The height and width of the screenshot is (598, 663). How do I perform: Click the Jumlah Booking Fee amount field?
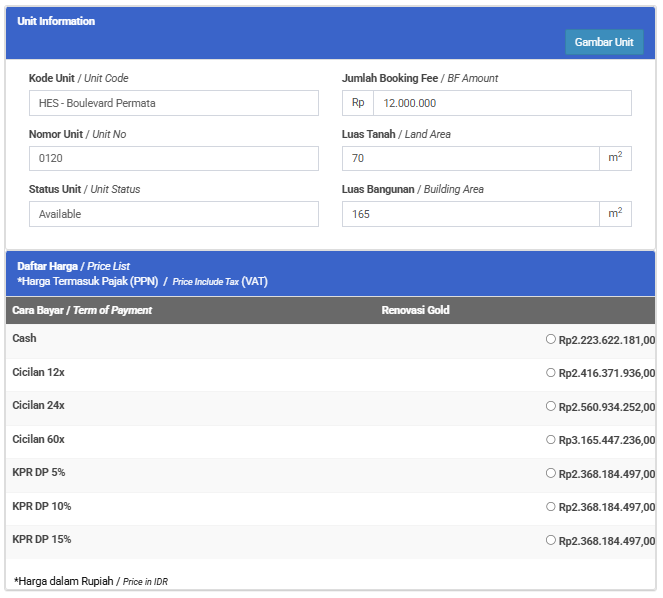coord(501,103)
